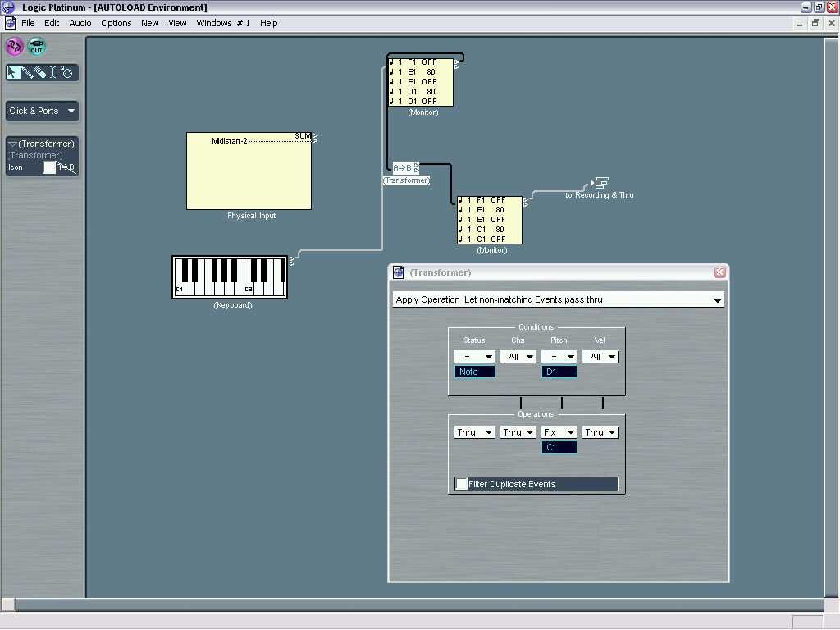840x630 pixels.
Task: Select the arrow pointer tool
Action: click(x=13, y=72)
